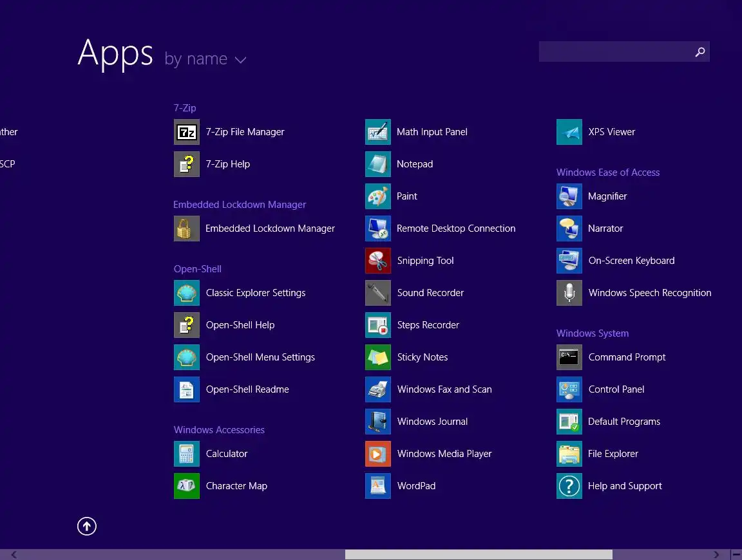Viewport: 742px width, 560px height.
Task: Launch Windows Speech Recognition microphone icon
Action: (569, 293)
